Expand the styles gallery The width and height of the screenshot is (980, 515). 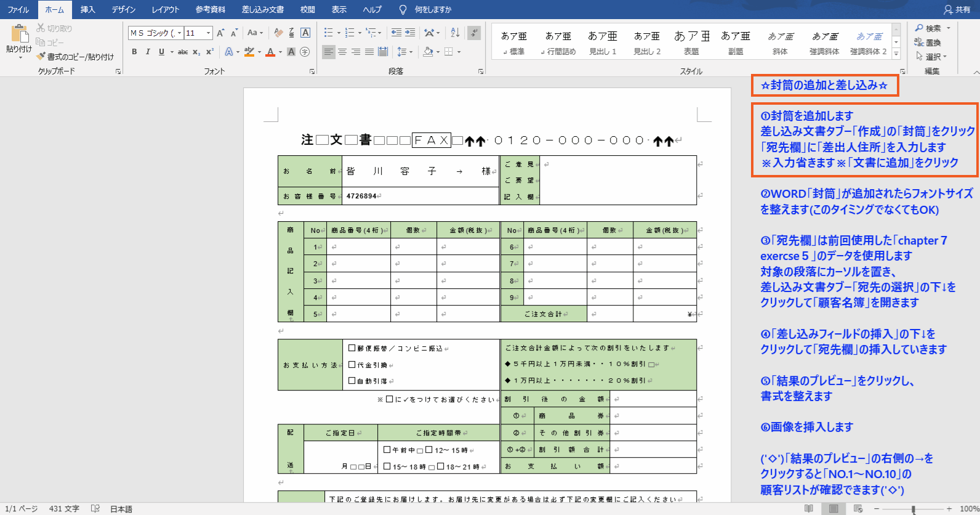click(x=896, y=54)
